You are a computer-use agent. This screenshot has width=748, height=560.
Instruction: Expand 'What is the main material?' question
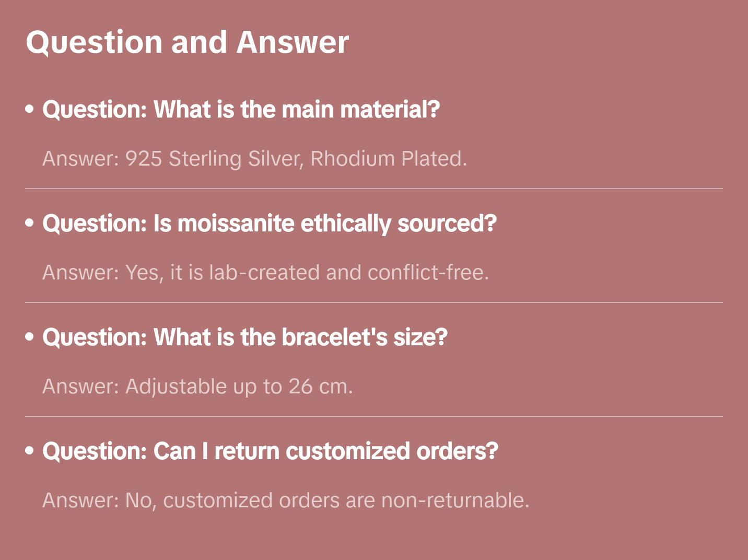tap(241, 110)
